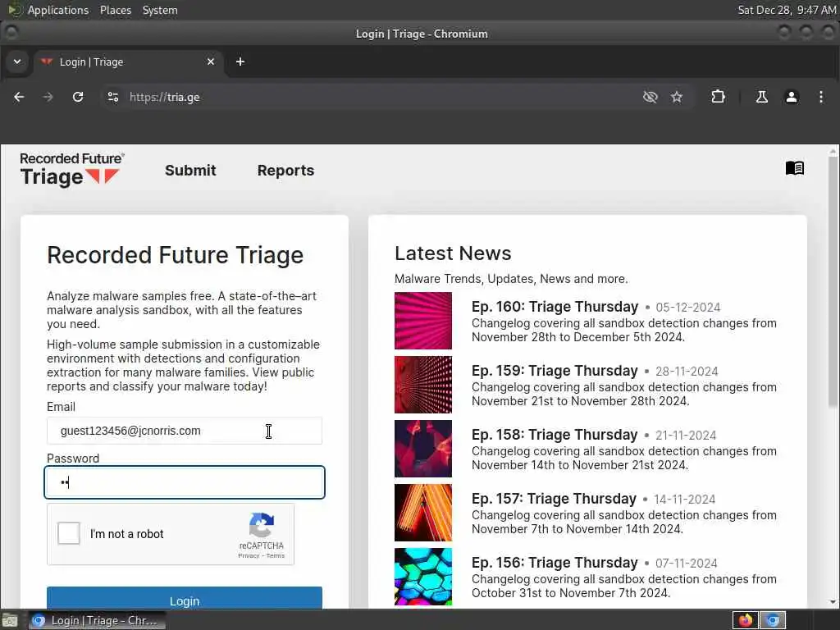This screenshot has height=630, width=840.
Task: Click the Ep. 159 date 28-11-2024
Action: (687, 372)
